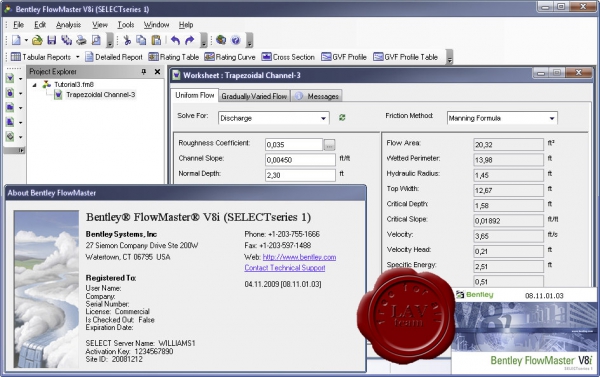Click the fifth icon in left sidebar
This screenshot has width=600, height=377.
coord(10,137)
